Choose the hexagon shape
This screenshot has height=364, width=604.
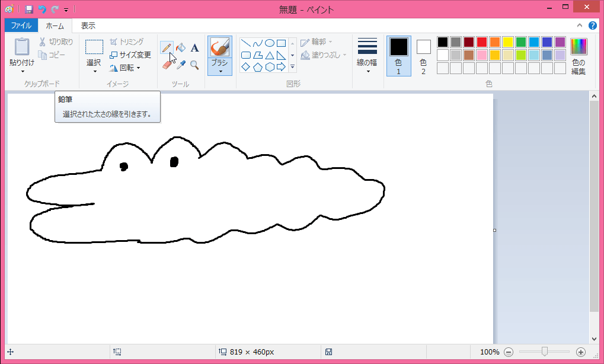[x=270, y=67]
